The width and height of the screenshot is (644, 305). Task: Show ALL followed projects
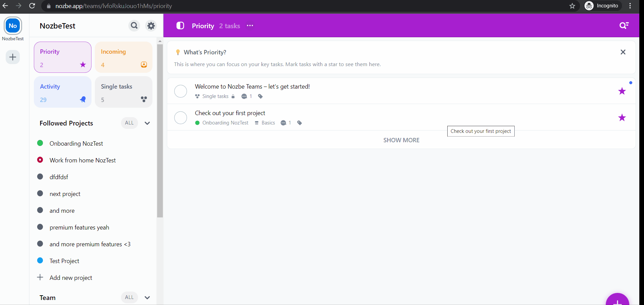click(129, 123)
